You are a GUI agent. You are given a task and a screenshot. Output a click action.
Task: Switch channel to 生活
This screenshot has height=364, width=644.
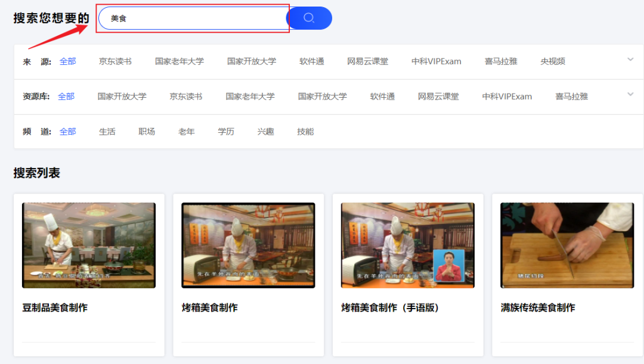pos(107,132)
